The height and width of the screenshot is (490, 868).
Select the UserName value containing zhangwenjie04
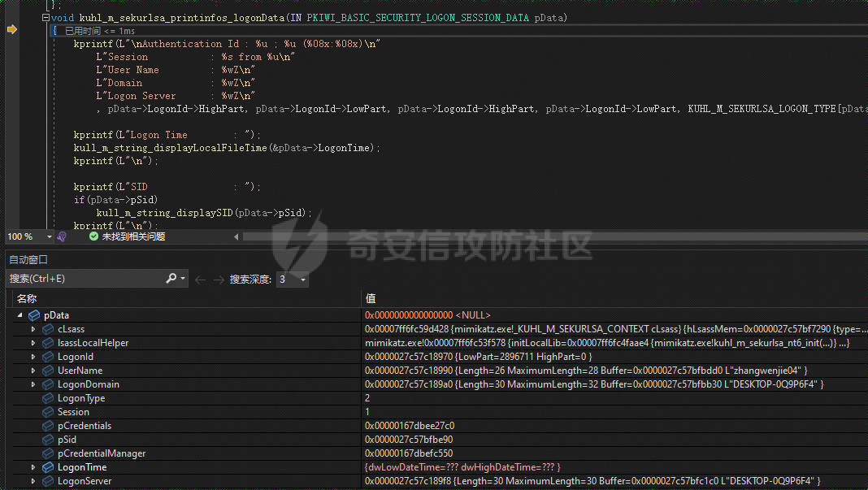point(586,371)
